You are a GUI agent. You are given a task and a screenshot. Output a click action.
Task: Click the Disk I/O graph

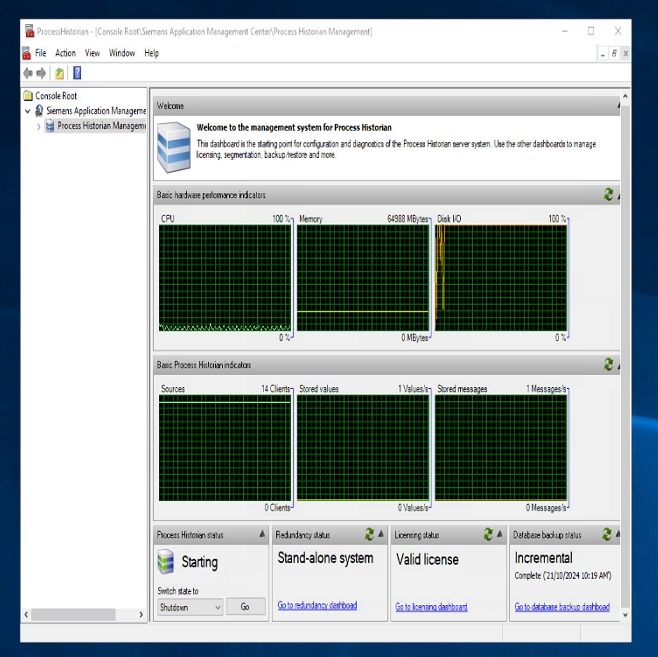click(x=501, y=278)
